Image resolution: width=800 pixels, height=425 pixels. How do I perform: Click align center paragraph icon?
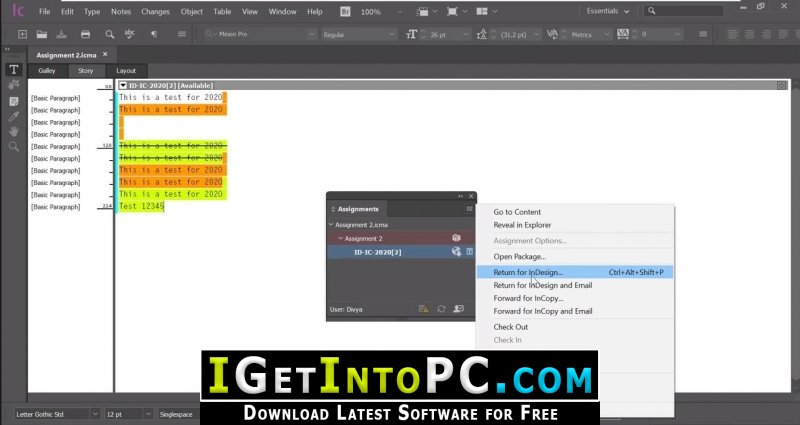[749, 34]
